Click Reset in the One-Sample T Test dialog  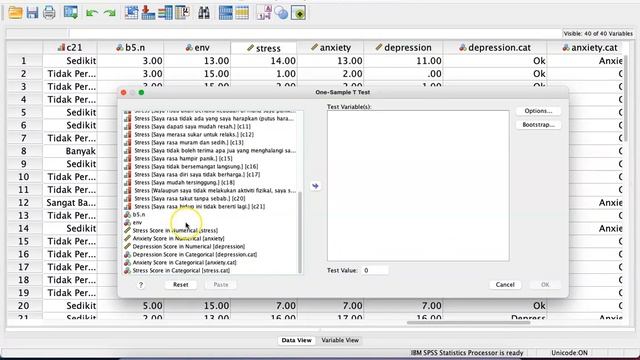point(180,284)
